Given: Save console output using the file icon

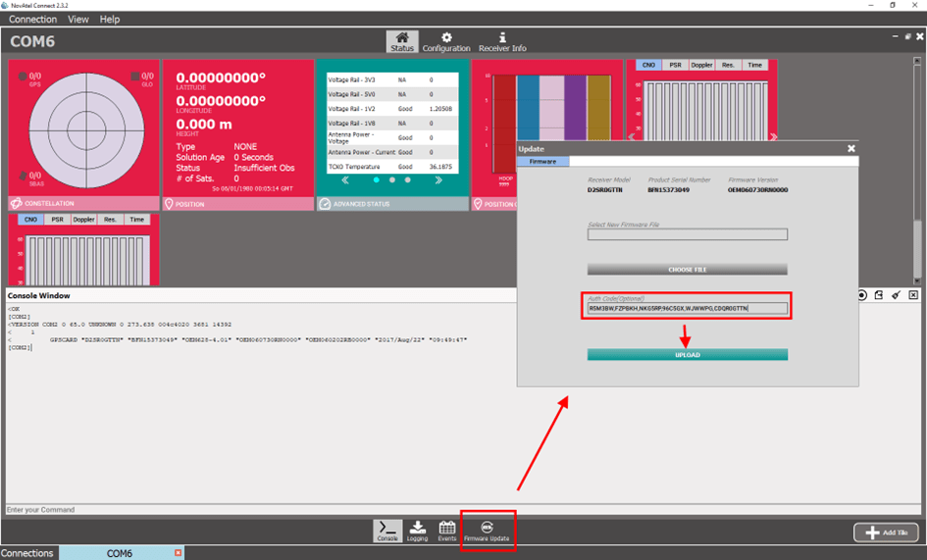Looking at the screenshot, I should click(x=879, y=295).
